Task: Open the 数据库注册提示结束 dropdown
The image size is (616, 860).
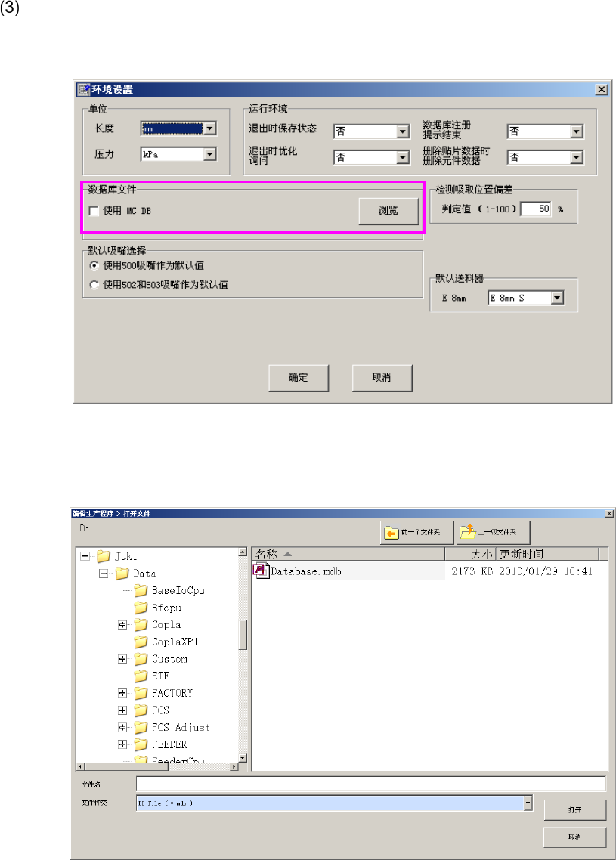Action: coord(577,131)
